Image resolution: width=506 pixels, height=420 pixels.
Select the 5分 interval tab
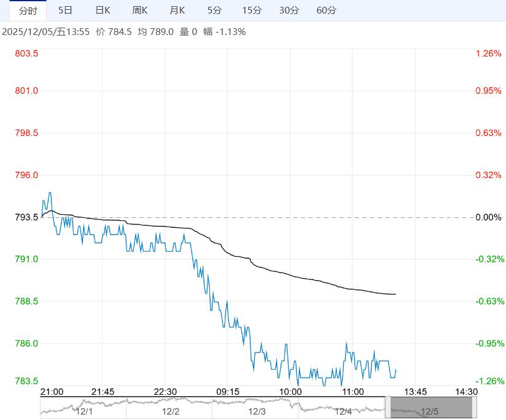coord(214,10)
